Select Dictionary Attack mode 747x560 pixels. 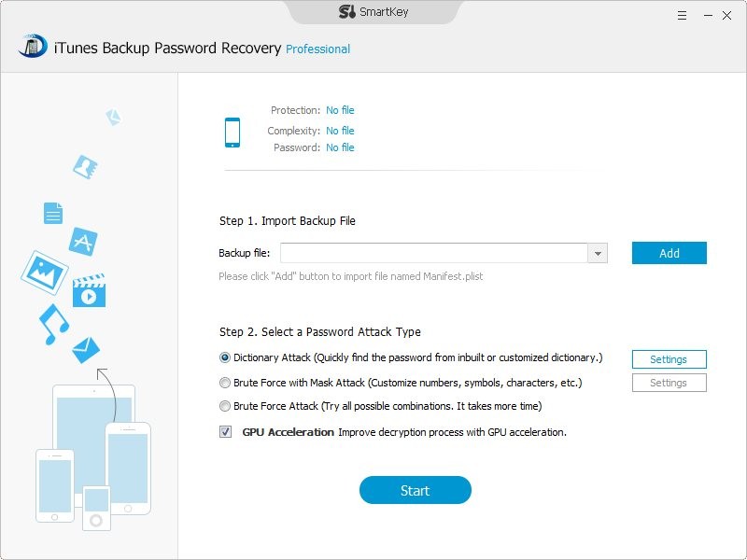point(224,357)
